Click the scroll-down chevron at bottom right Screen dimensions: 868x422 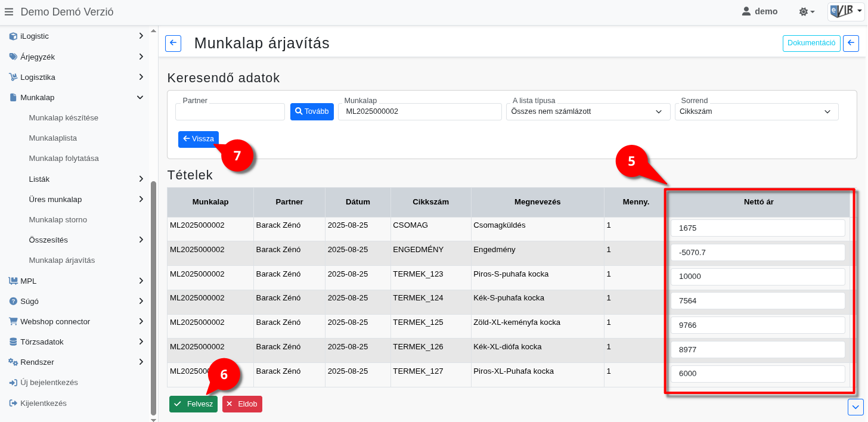(x=855, y=407)
